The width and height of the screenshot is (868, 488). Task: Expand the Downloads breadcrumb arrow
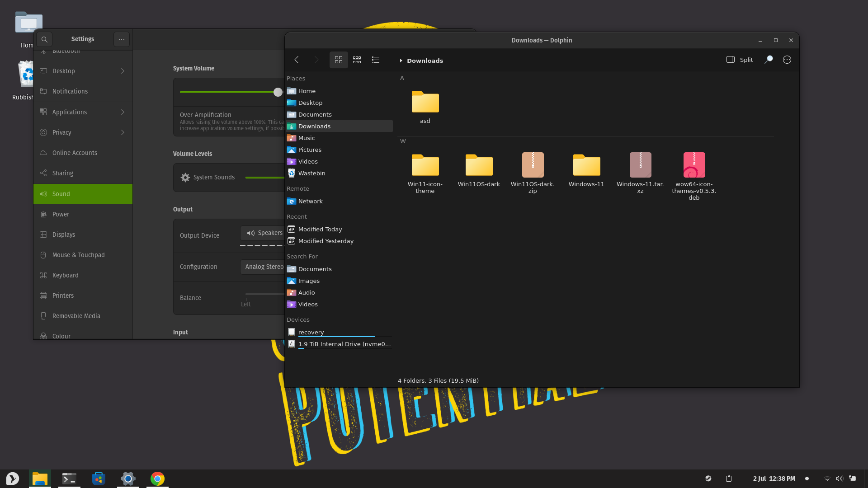401,61
